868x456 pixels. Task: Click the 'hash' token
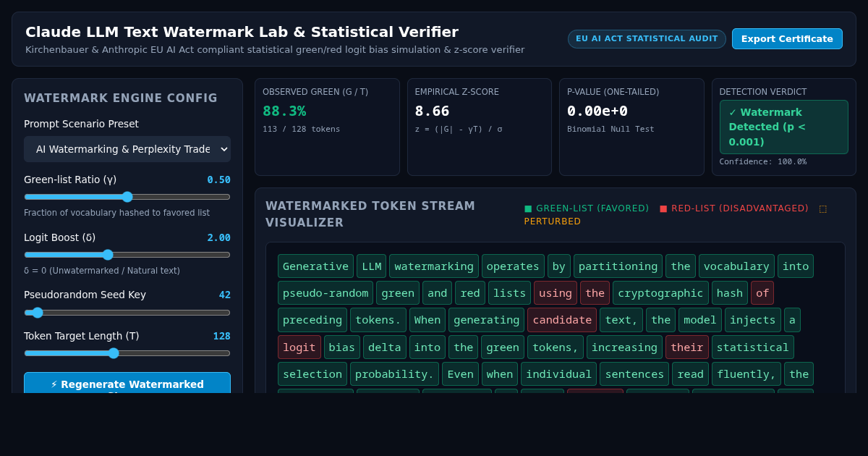(730, 293)
